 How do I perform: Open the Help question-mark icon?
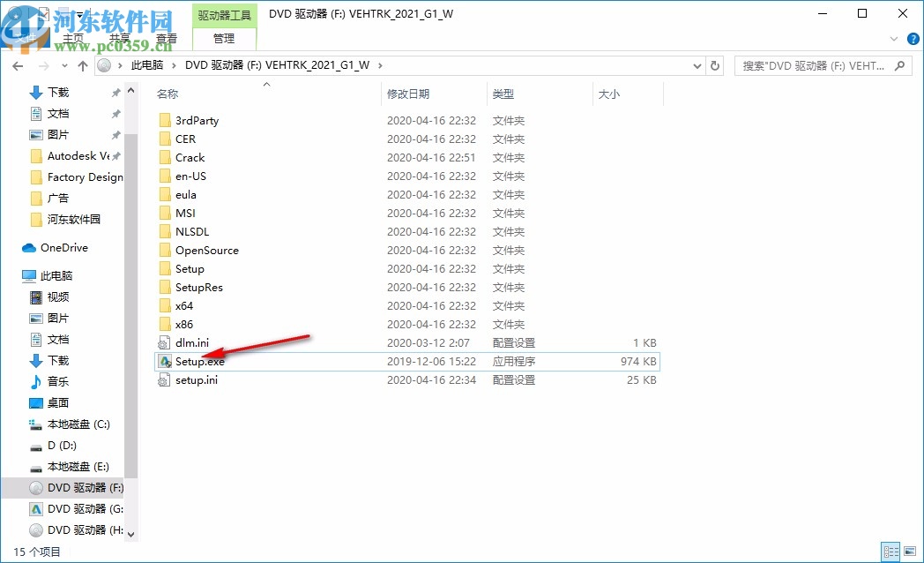point(913,39)
